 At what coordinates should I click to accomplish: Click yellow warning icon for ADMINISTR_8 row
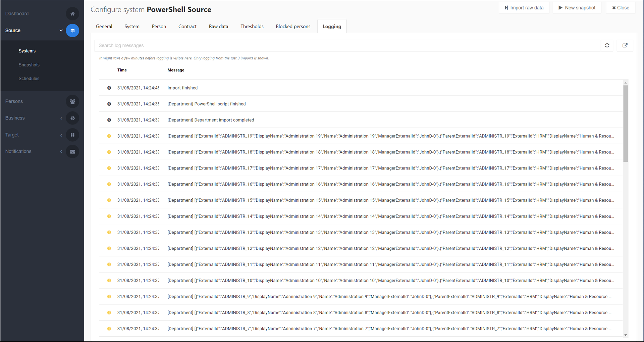coord(109,313)
